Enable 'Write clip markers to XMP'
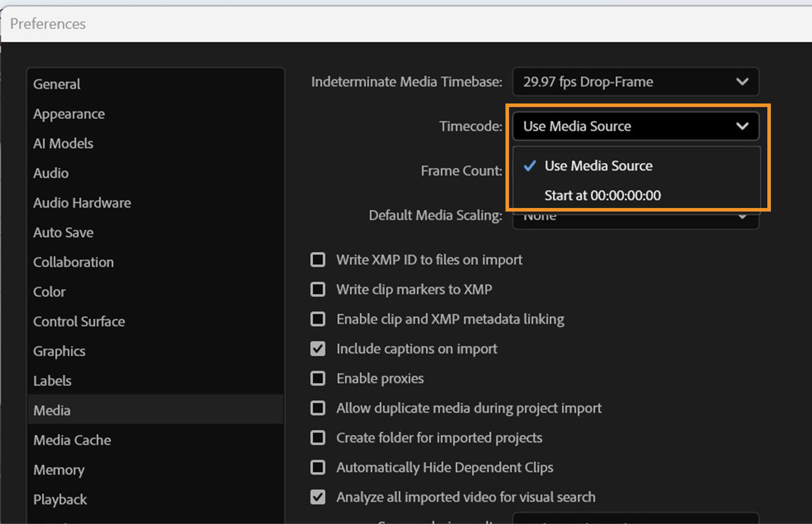 pyautogui.click(x=318, y=289)
